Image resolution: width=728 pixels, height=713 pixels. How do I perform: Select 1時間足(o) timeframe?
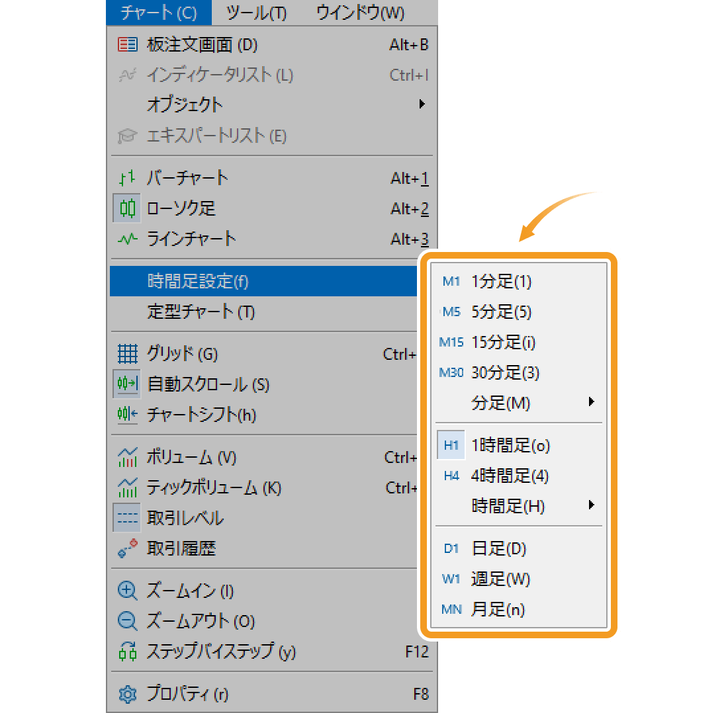tap(519, 445)
